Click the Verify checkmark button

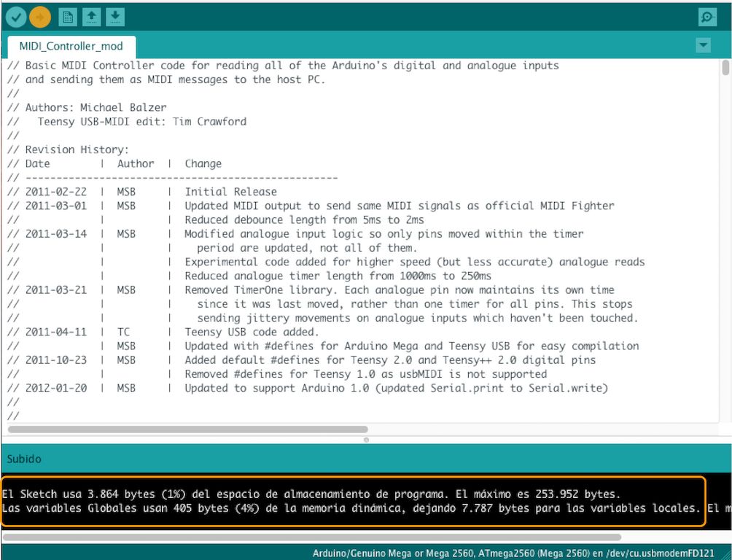tap(15, 16)
